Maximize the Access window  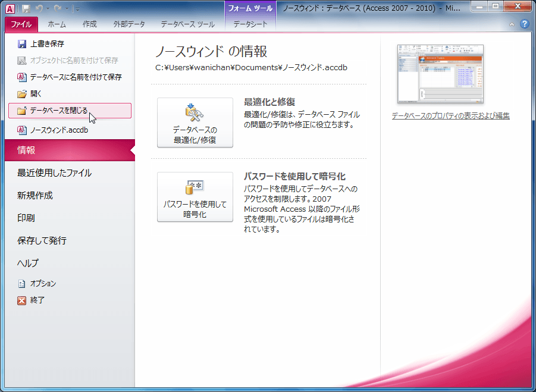pos(495,7)
